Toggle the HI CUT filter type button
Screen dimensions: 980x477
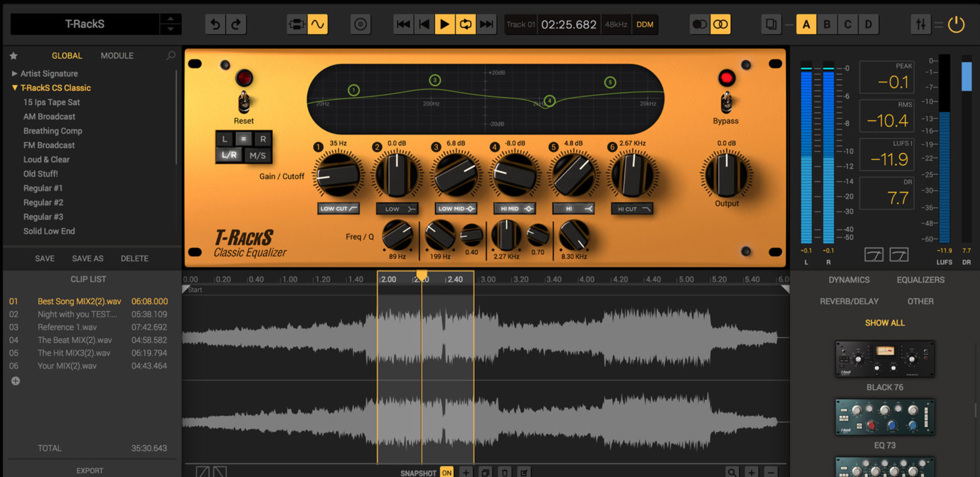(x=632, y=209)
